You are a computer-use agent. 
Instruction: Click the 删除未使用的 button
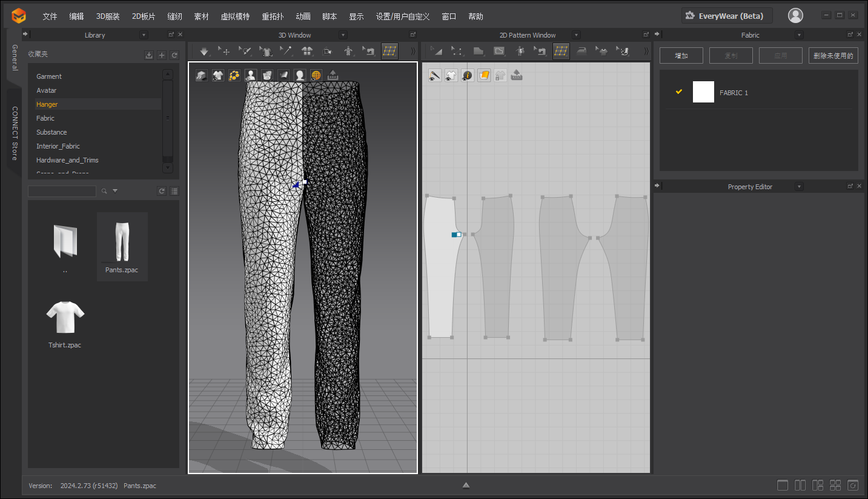point(833,56)
